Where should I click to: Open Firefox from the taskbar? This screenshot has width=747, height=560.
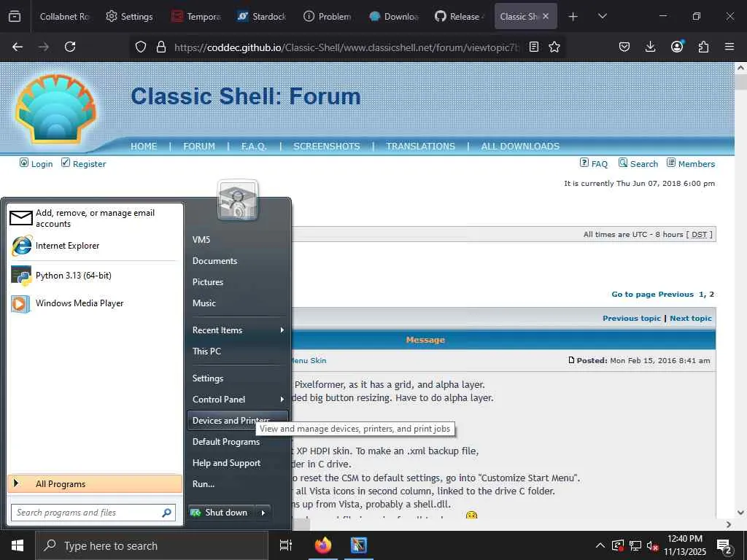click(322, 545)
